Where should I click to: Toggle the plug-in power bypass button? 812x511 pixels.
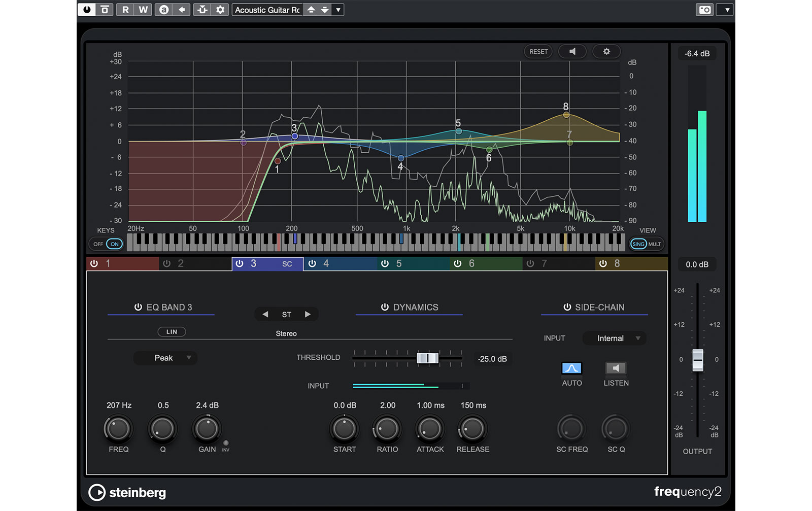87,9
